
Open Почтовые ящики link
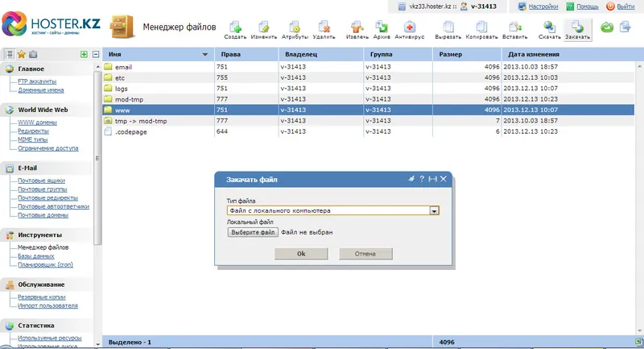[x=41, y=181]
